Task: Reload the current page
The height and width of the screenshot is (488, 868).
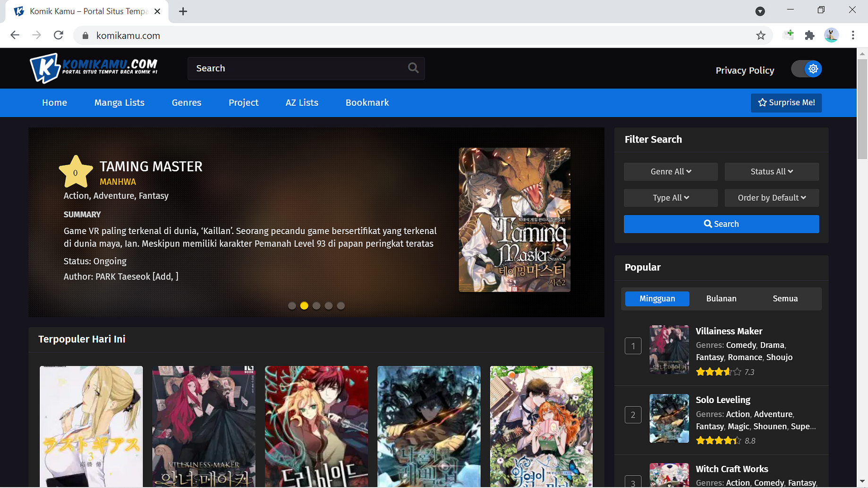Action: [59, 35]
